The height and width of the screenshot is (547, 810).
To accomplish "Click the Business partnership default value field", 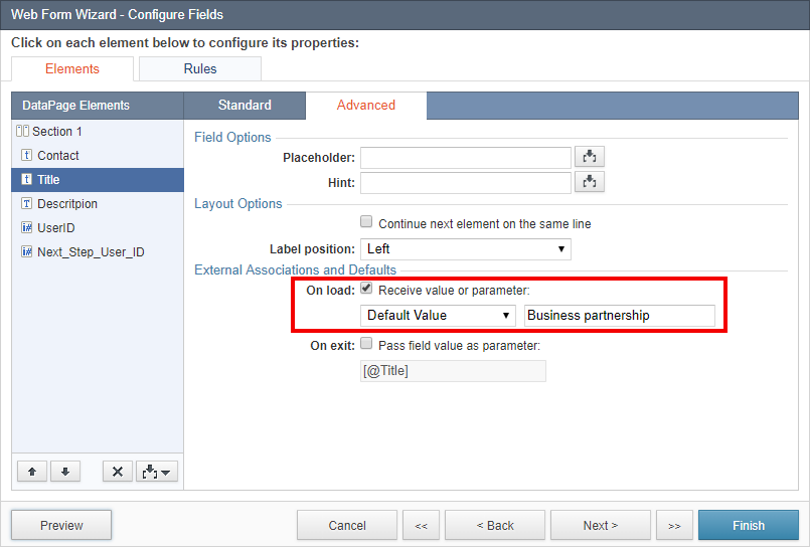I will coord(619,315).
